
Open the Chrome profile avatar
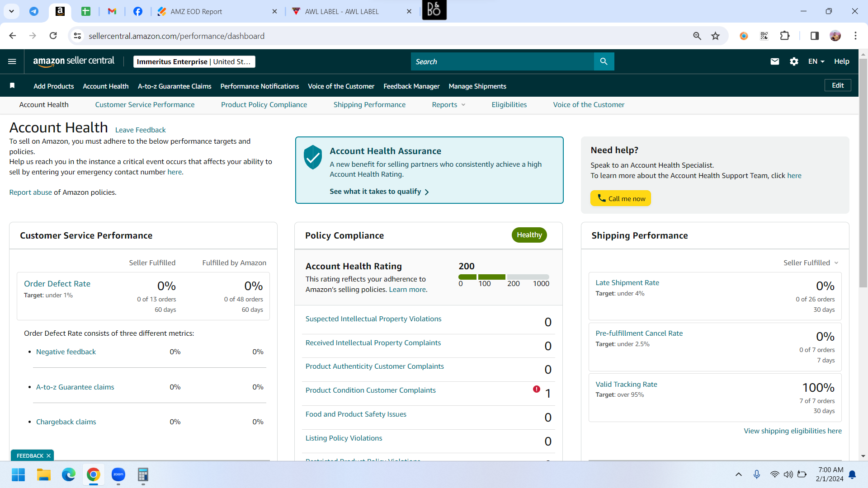point(835,36)
